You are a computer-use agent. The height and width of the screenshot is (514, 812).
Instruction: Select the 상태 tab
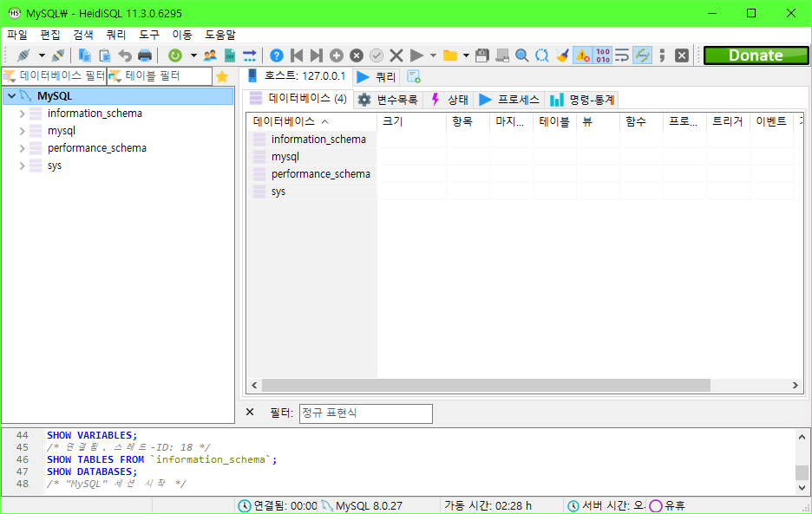click(449, 100)
